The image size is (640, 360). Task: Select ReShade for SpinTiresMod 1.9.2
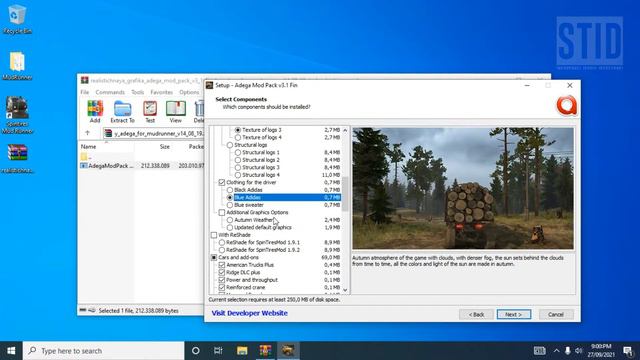[x=222, y=250]
